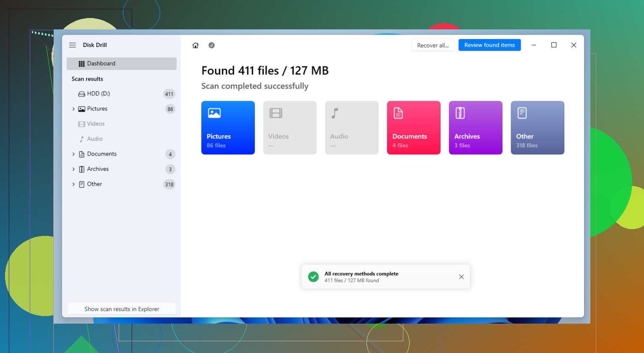Image resolution: width=644 pixels, height=353 pixels.
Task: Click Scan completed successfully text
Action: click(255, 86)
